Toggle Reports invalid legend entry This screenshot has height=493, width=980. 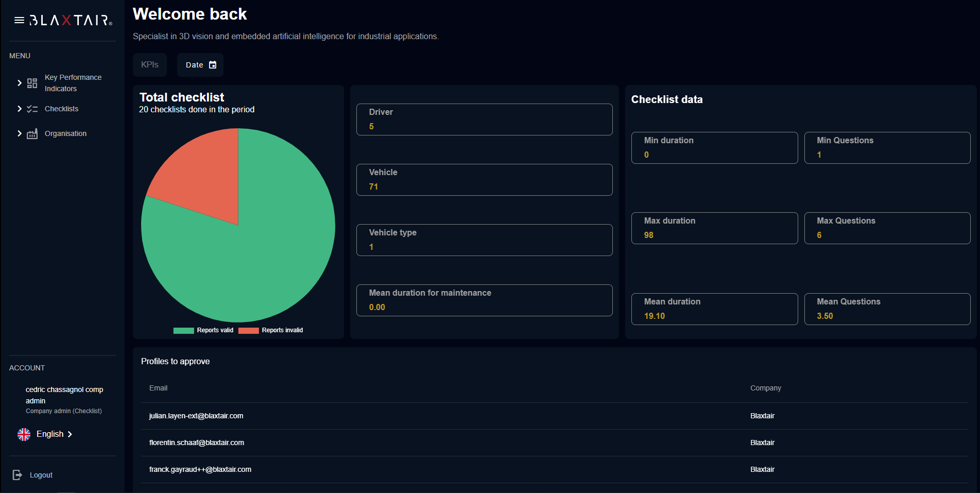pyautogui.click(x=271, y=330)
